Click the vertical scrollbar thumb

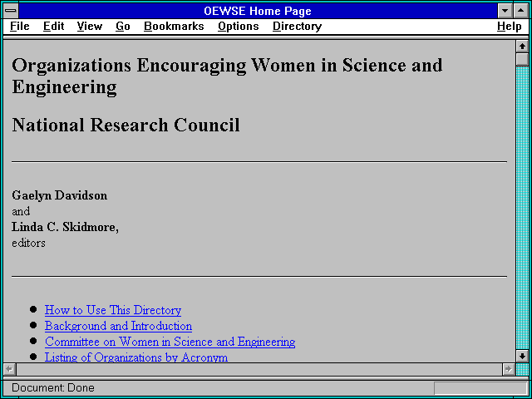tap(522, 59)
